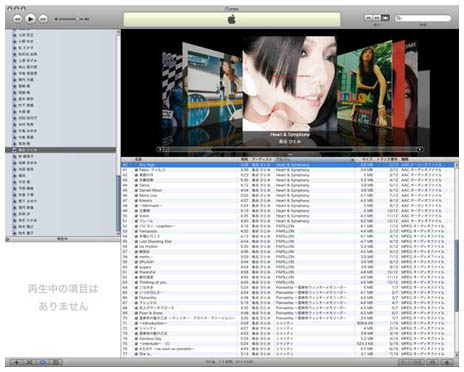
Task: Select the highlighted playlist in the sidebar
Action: click(x=61, y=150)
